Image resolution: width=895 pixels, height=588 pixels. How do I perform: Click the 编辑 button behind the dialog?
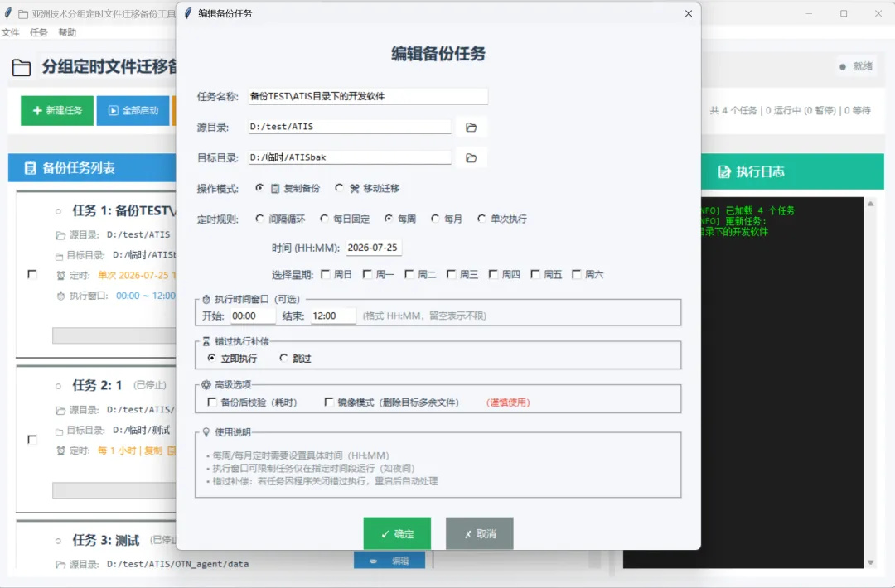coord(389,561)
